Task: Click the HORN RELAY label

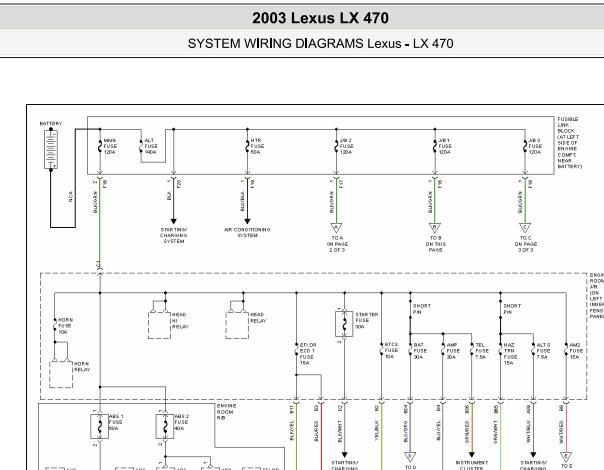Action: coord(82,367)
